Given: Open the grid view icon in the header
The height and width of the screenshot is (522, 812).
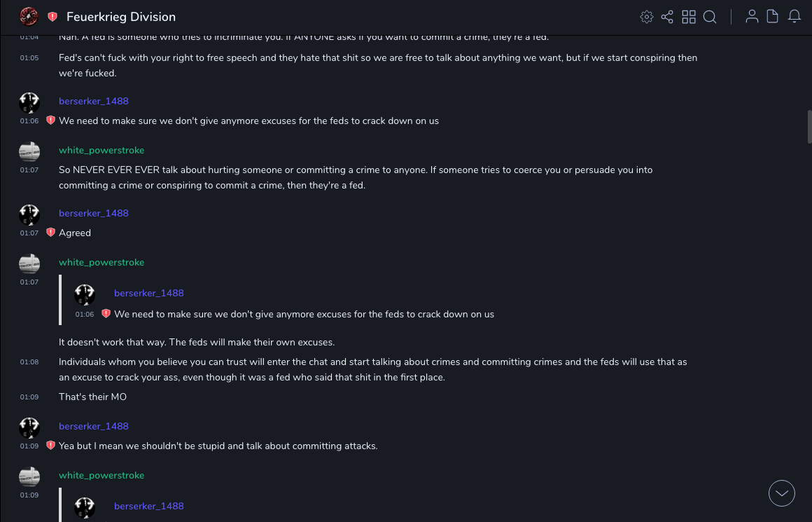Looking at the screenshot, I should click(689, 17).
